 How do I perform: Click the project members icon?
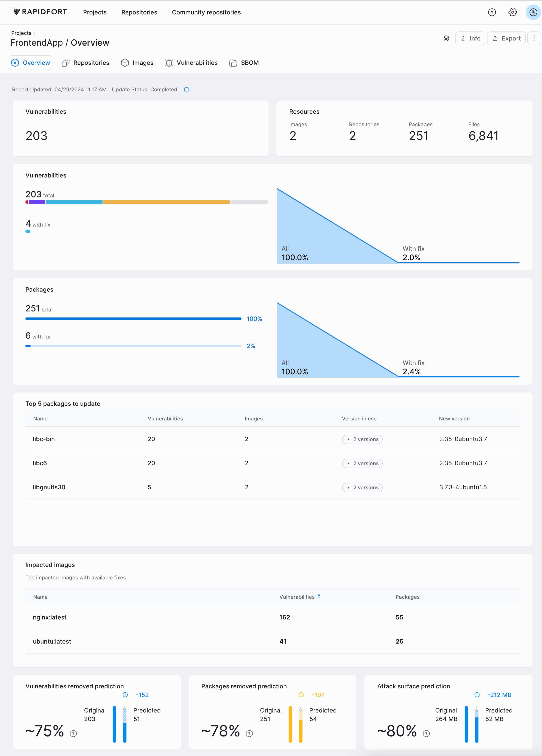click(446, 38)
